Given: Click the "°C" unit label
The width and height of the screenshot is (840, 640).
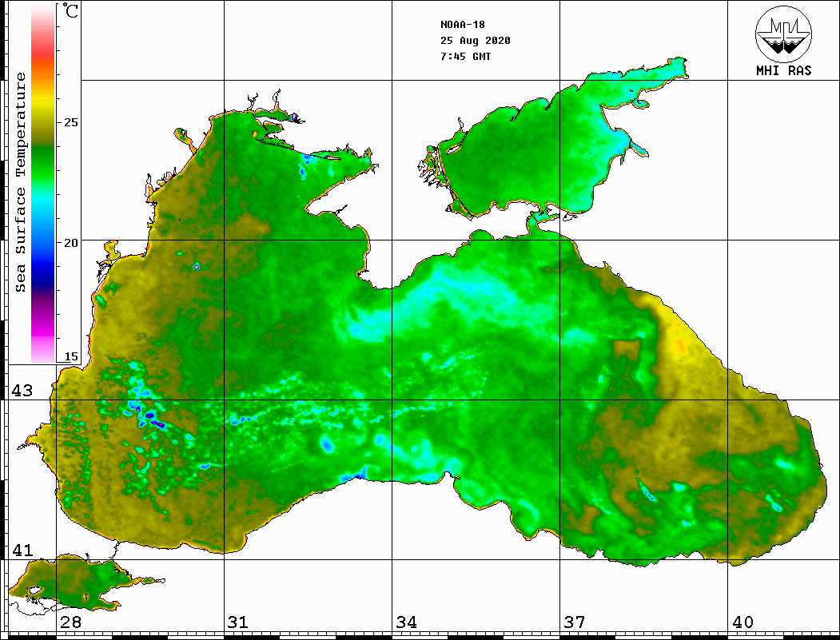Looking at the screenshot, I should pyautogui.click(x=70, y=10).
